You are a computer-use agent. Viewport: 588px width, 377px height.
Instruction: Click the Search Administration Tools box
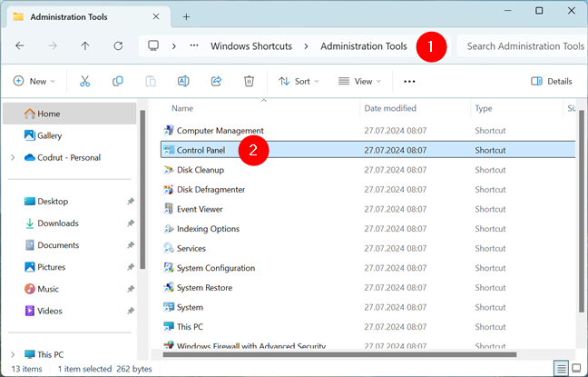tap(522, 45)
